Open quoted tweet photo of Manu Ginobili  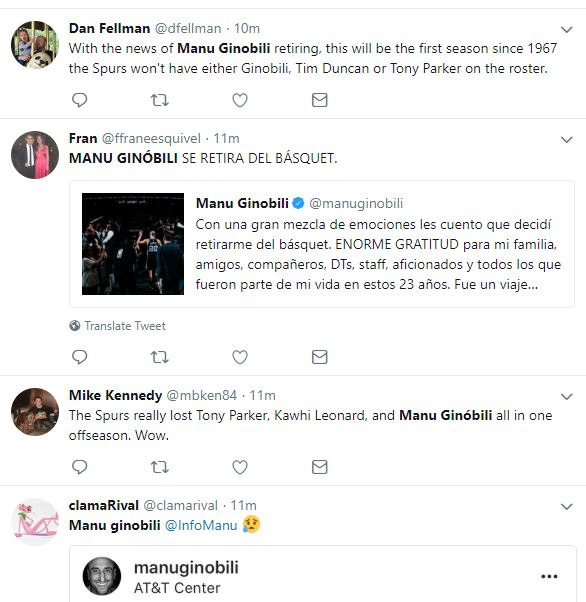[x=133, y=244]
